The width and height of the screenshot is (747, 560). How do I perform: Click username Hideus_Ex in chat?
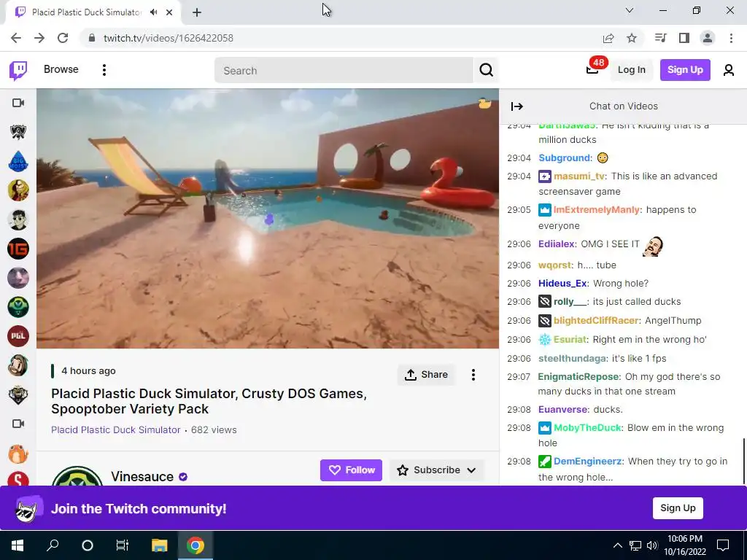pyautogui.click(x=562, y=284)
